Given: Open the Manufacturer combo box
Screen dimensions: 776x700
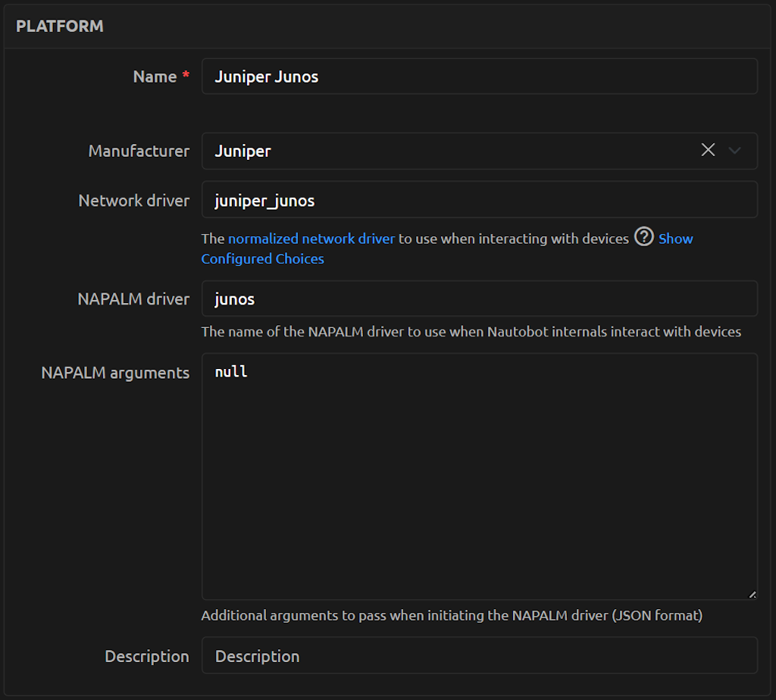Looking at the screenshot, I should 455,150.
